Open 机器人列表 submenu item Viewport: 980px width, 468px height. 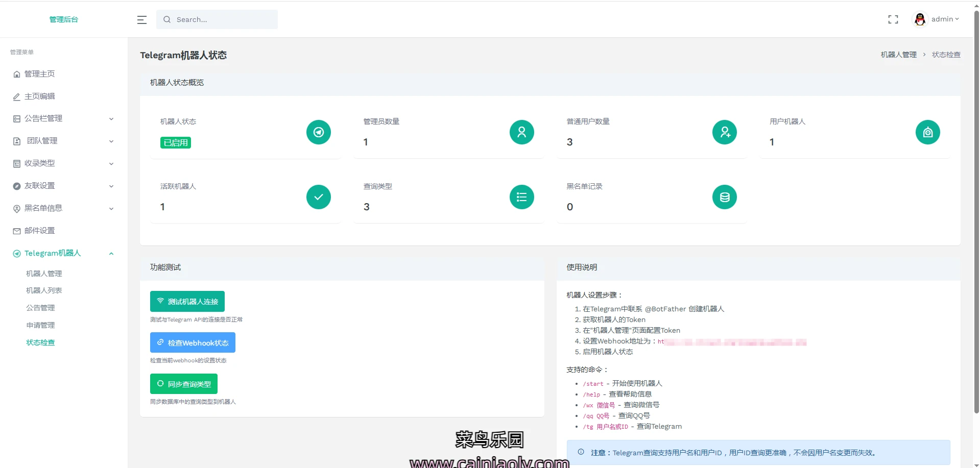[x=44, y=290]
